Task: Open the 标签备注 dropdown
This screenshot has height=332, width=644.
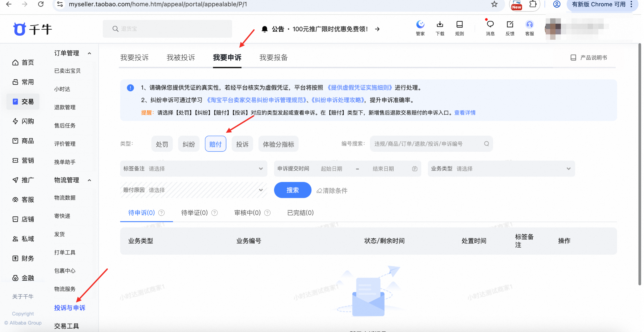Action: [x=194, y=169]
